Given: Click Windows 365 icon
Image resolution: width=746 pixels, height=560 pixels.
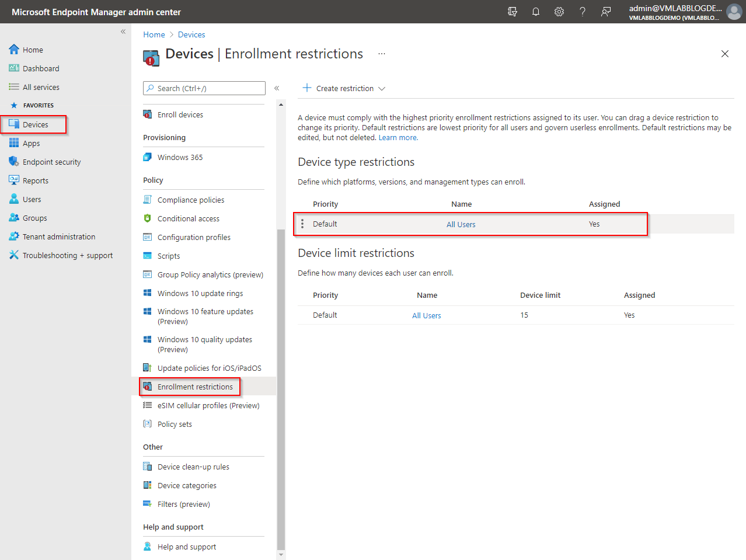Looking at the screenshot, I should click(148, 157).
